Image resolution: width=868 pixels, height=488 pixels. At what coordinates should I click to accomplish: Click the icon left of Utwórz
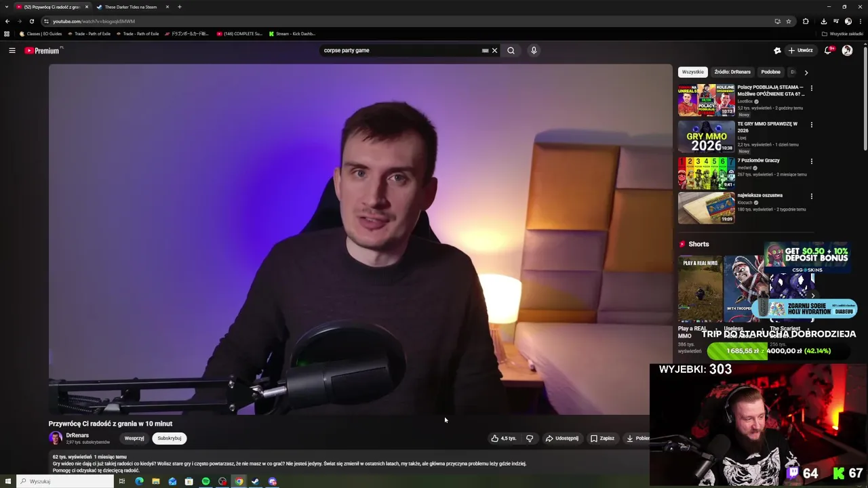point(777,50)
